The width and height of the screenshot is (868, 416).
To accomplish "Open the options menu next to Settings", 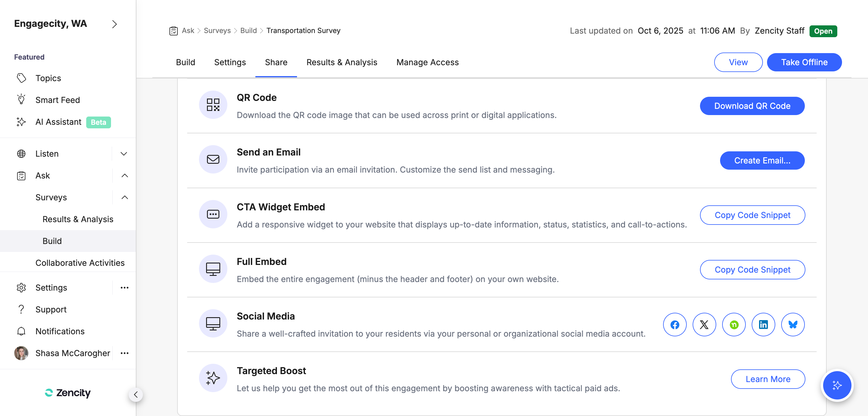I will 125,287.
